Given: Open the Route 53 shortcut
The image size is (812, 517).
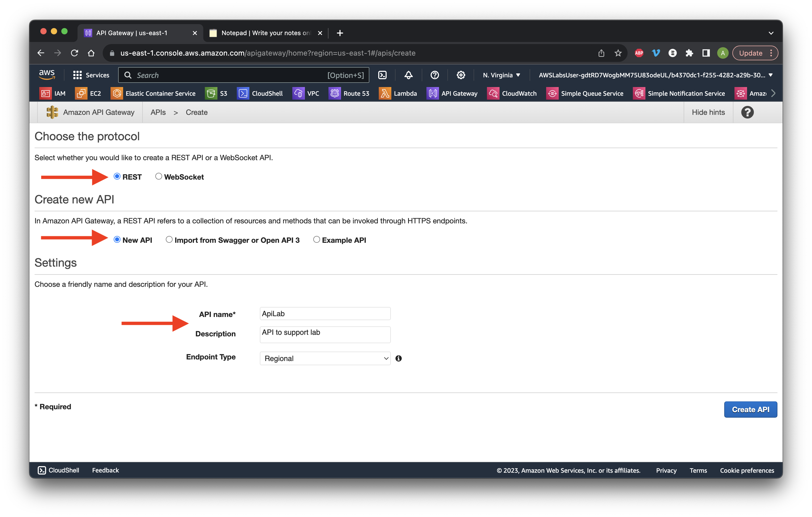Looking at the screenshot, I should 349,94.
